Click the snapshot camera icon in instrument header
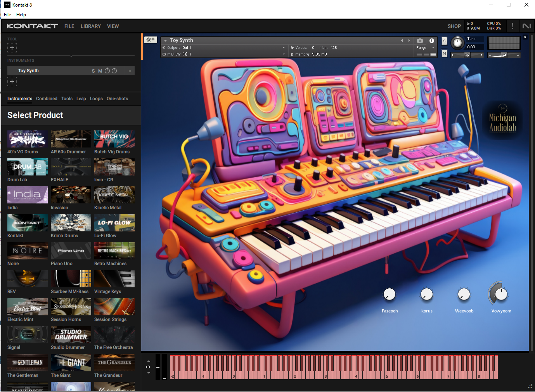 [420, 40]
